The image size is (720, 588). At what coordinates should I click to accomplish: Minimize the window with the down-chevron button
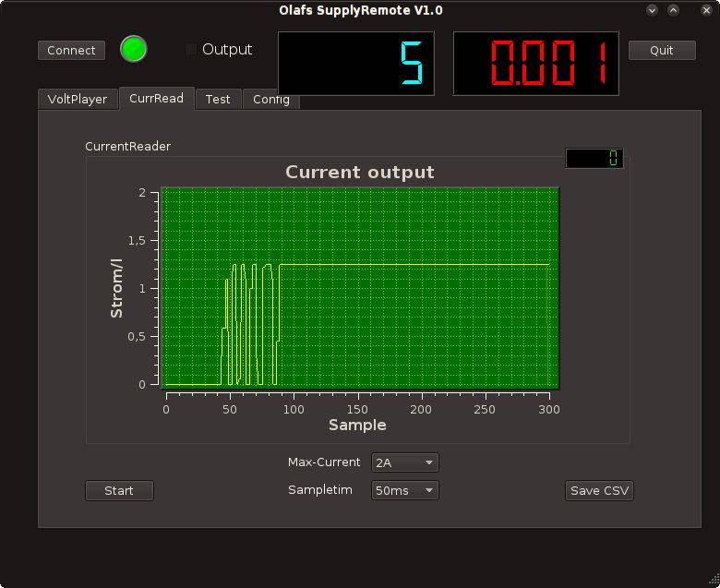pyautogui.click(x=653, y=10)
